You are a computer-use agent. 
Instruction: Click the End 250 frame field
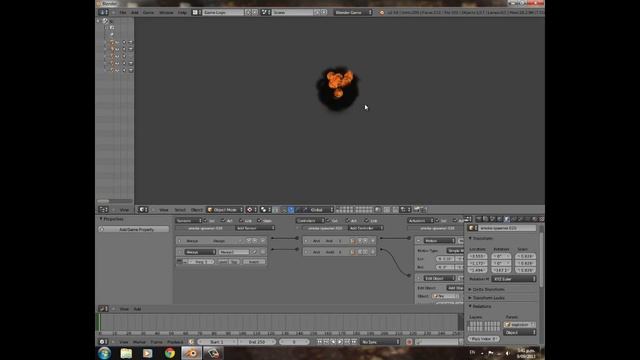[x=257, y=342]
